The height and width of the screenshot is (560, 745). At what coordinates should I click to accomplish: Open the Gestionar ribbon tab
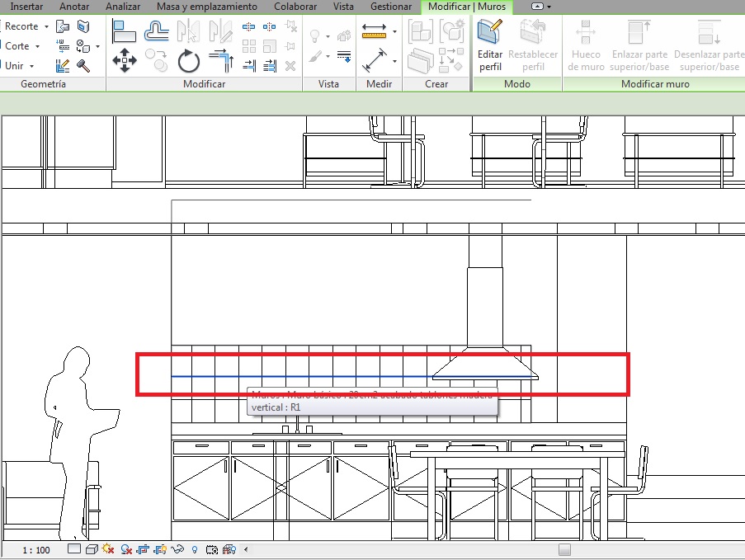391,7
